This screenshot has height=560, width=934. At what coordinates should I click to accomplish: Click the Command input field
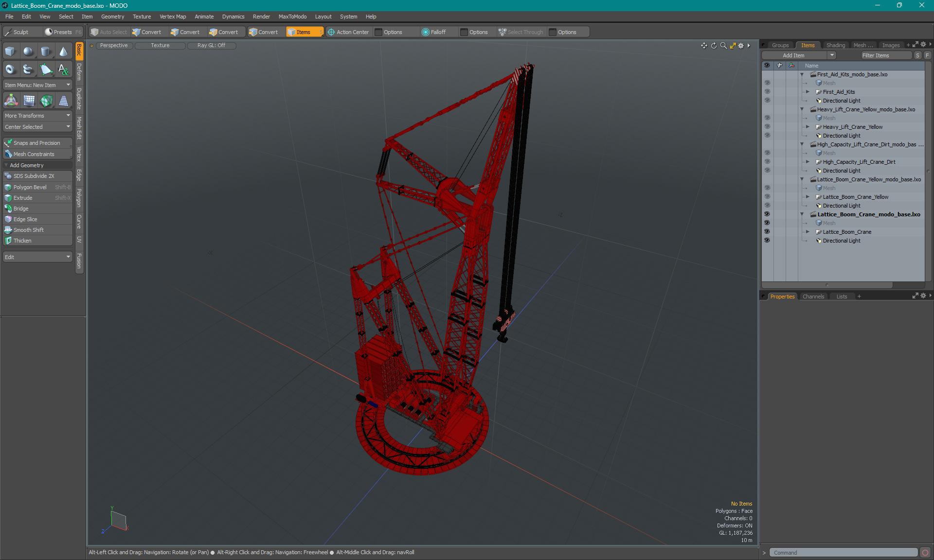[844, 553]
